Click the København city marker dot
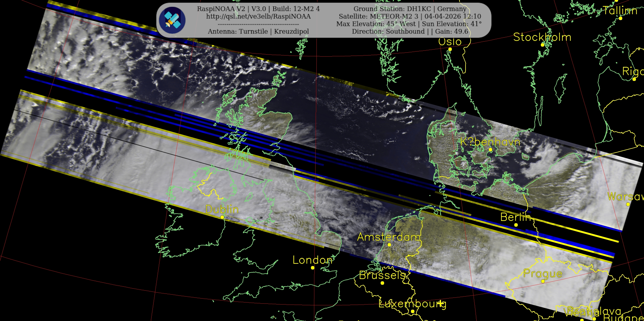This screenshot has width=644, height=321. point(490,150)
